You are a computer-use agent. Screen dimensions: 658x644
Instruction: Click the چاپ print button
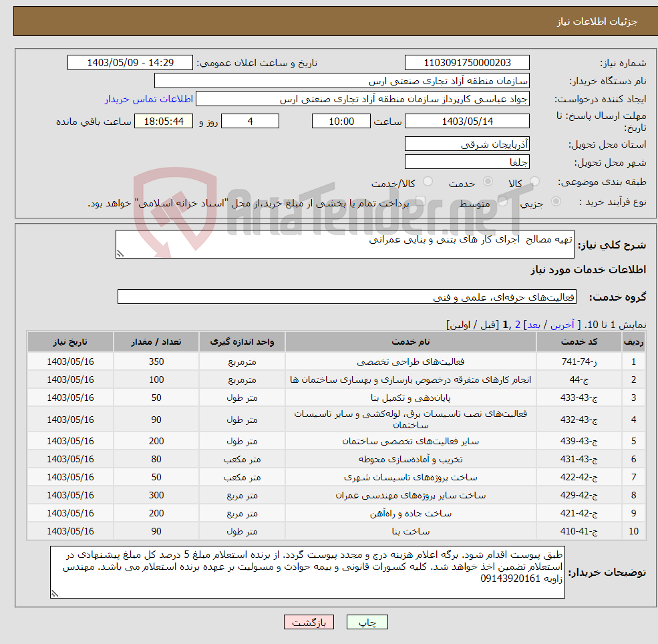point(367,622)
